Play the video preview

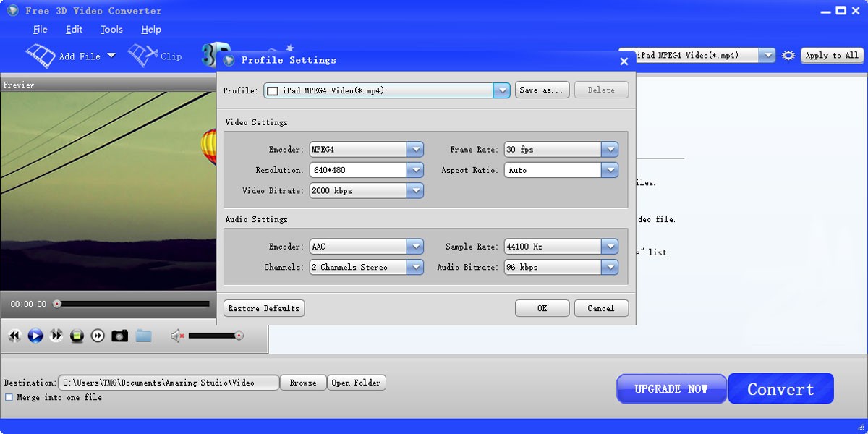[35, 335]
